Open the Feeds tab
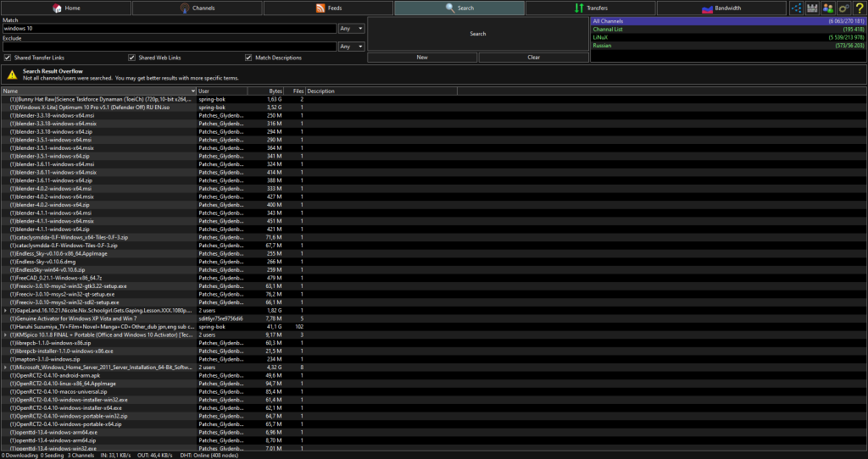The image size is (868, 459). click(328, 8)
